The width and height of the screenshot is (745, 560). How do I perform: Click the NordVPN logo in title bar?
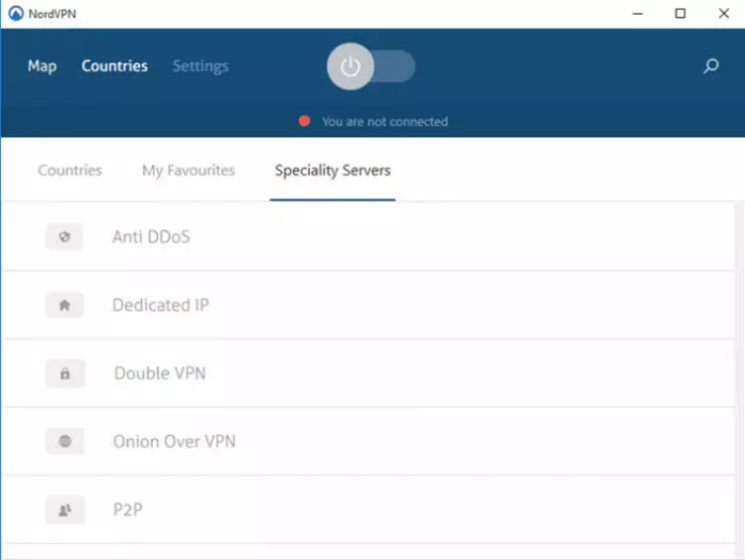15,14
